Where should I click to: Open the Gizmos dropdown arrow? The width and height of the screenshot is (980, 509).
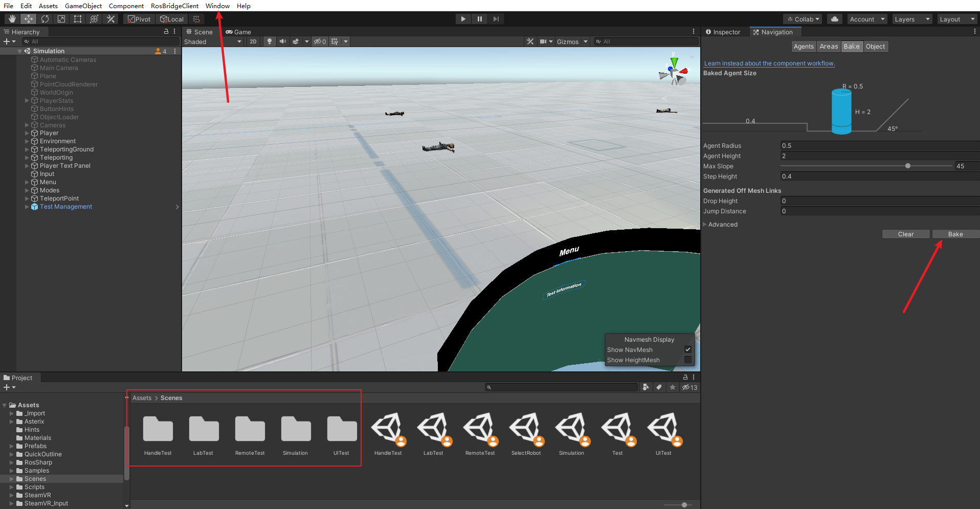[x=586, y=41]
